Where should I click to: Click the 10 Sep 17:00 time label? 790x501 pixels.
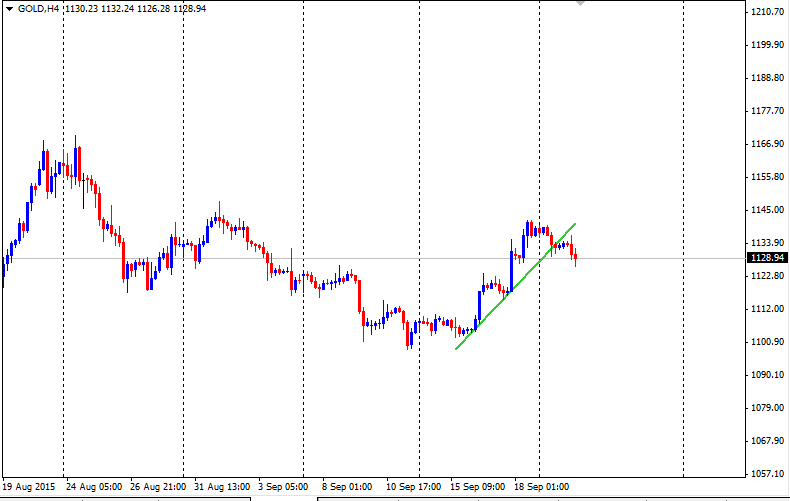(x=414, y=487)
